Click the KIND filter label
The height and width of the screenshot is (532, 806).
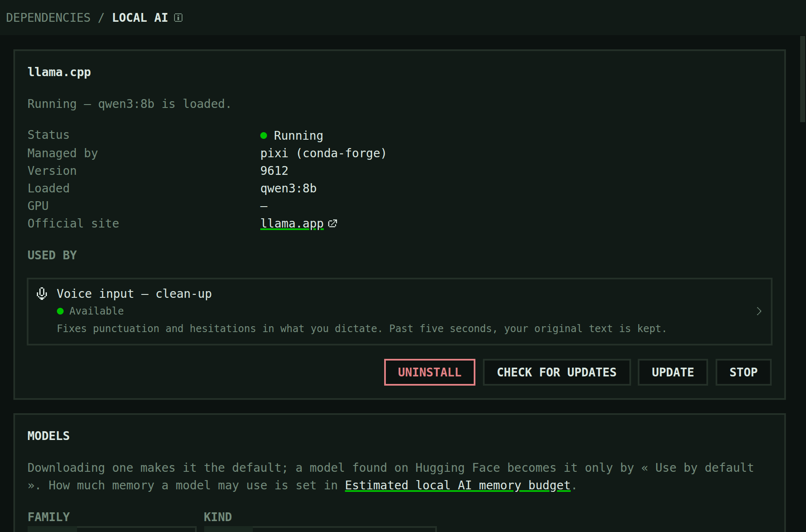[x=218, y=517]
